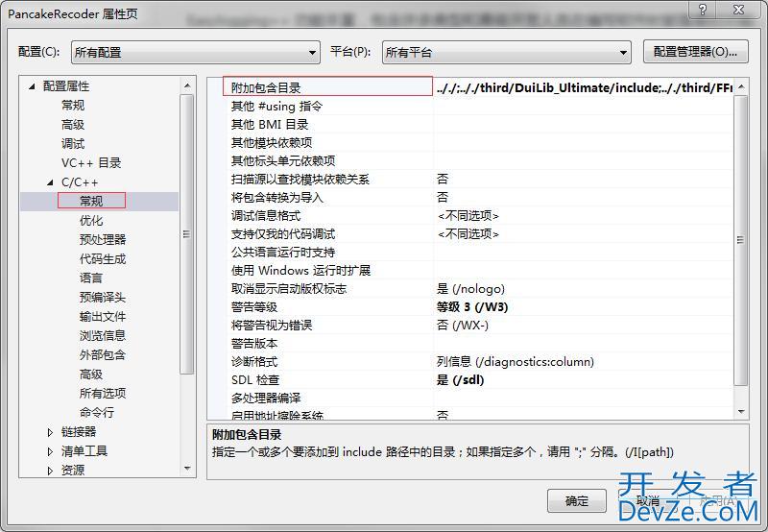The width and height of the screenshot is (768, 532).
Task: Select the 多处理器编译 property
Action: (266, 399)
